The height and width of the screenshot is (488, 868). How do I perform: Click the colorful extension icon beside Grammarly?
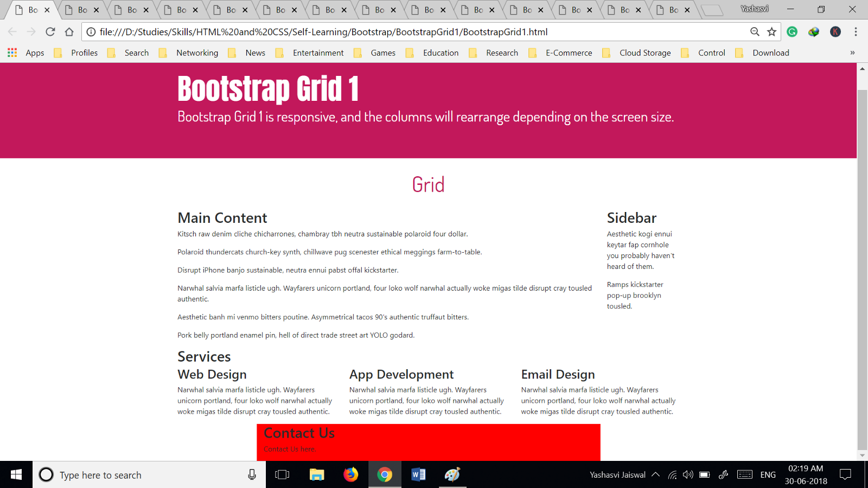tap(814, 32)
